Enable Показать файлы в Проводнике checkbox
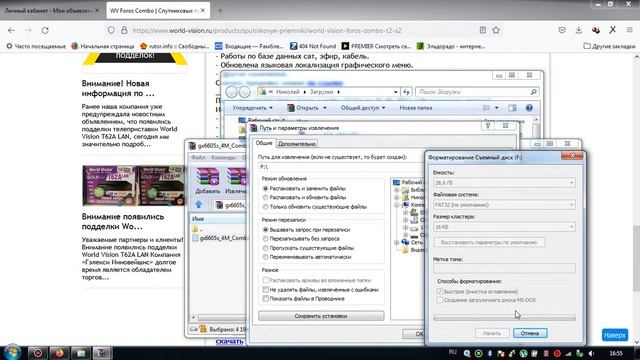640x360 pixels. tap(266, 299)
